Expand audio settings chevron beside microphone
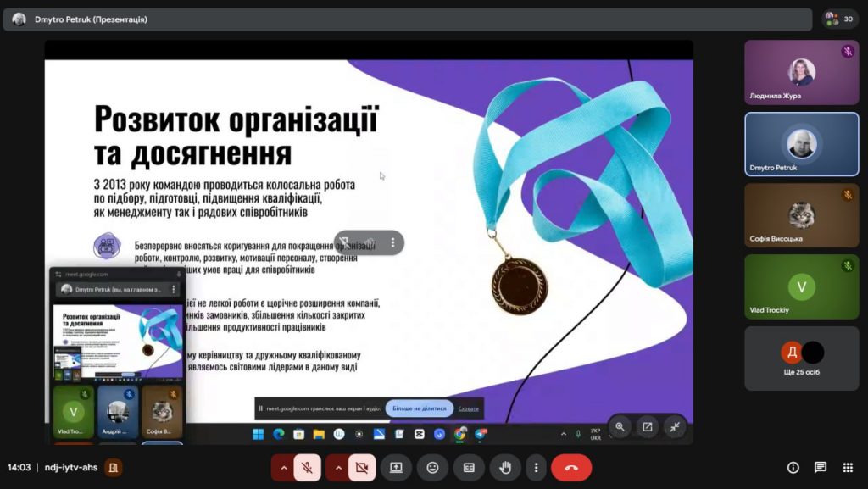Screen dimensions: 868x489 [283, 467]
